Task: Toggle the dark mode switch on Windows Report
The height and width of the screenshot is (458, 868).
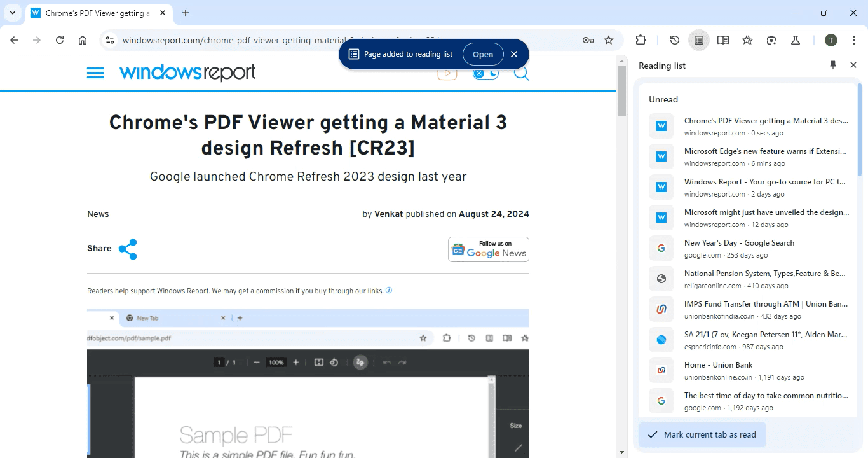Action: tap(485, 73)
